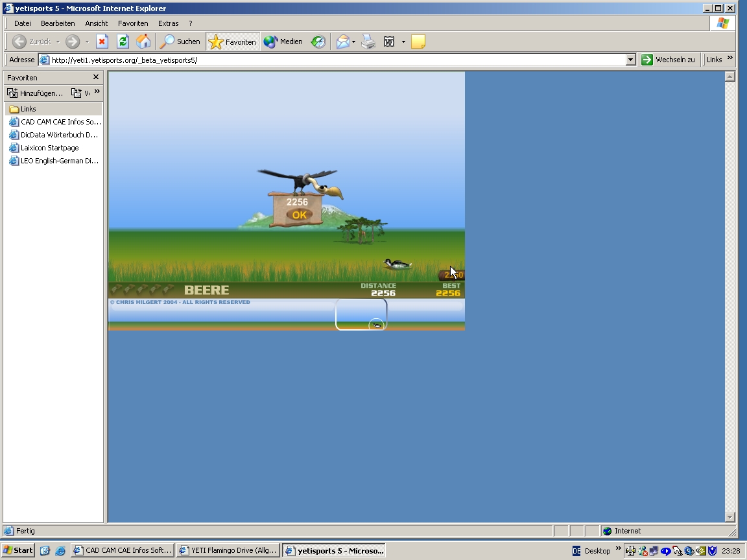Click the game minimap overview frame
Image resolution: width=747 pixels, height=560 pixels.
tap(361, 314)
